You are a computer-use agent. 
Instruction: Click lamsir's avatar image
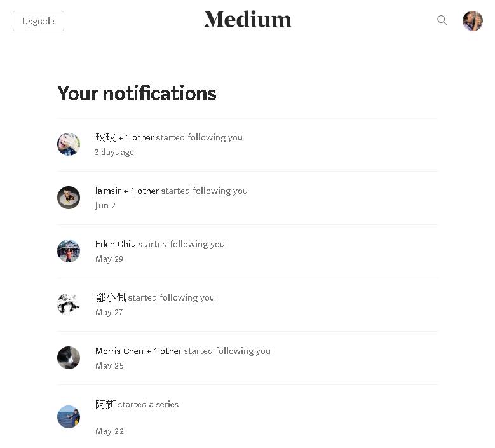coord(69,198)
